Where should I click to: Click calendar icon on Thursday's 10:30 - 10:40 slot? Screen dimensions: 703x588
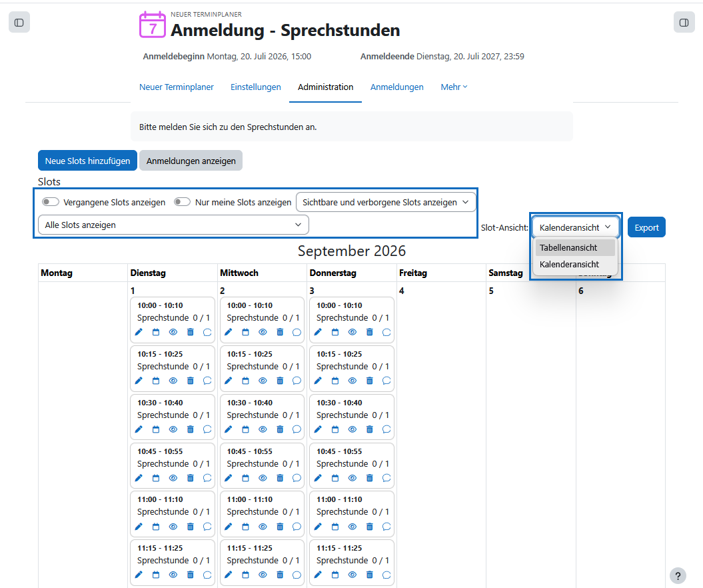click(x=335, y=429)
